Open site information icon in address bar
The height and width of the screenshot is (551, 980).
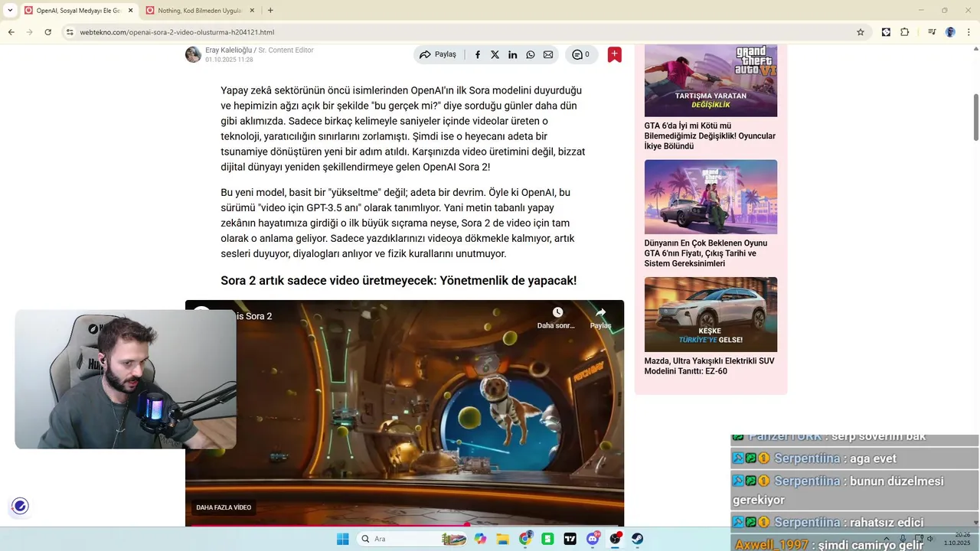[x=70, y=32]
